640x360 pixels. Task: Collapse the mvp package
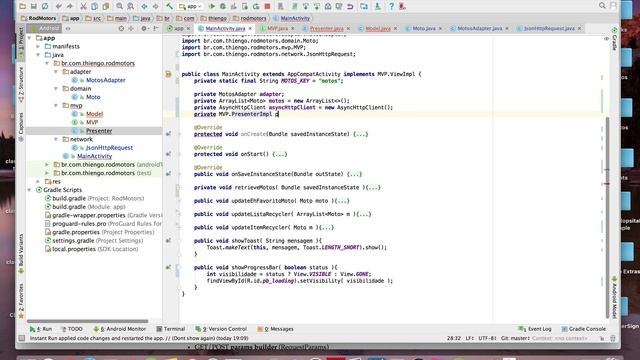pyautogui.click(x=56, y=106)
